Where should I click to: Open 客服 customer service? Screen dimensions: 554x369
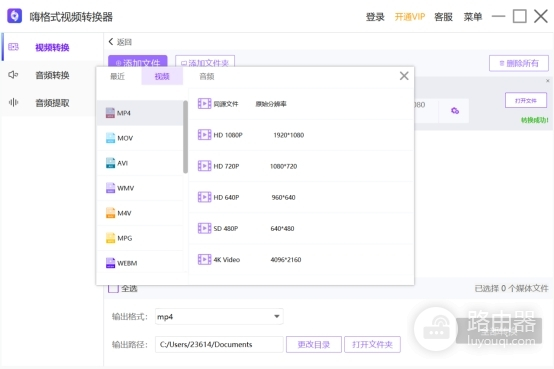(x=443, y=17)
